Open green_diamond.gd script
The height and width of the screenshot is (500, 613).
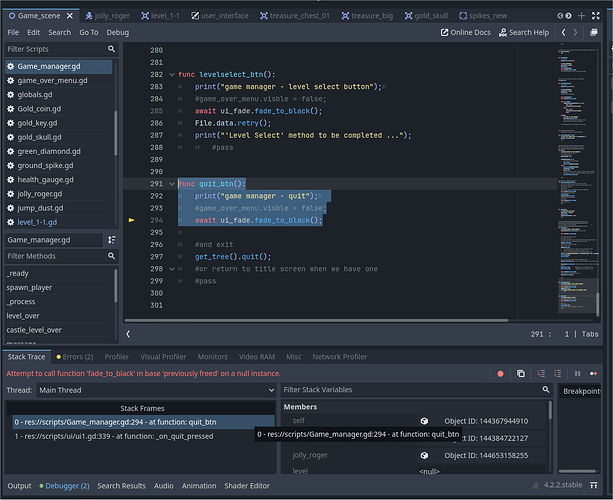(x=59, y=151)
